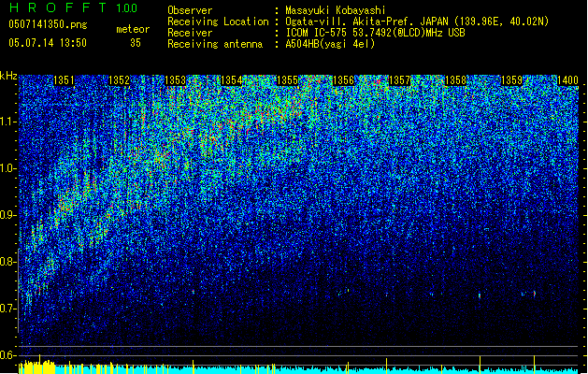The height and width of the screenshot is (374, 588).
Task: Click the 1353 time marker
Action: click(175, 80)
